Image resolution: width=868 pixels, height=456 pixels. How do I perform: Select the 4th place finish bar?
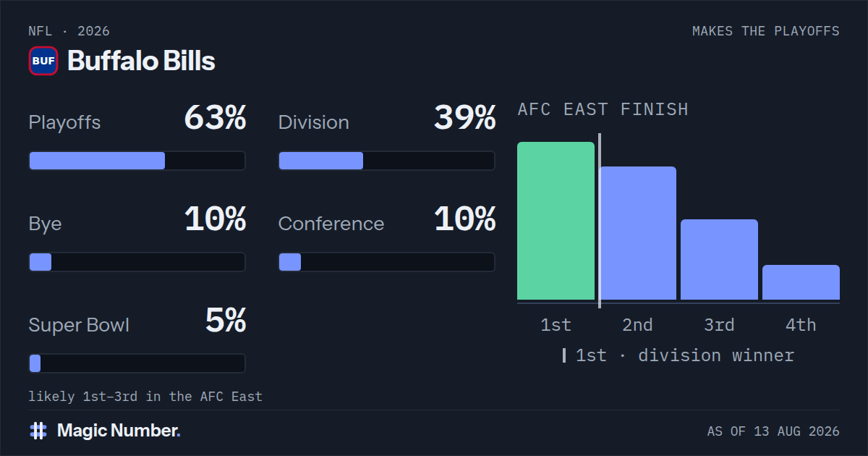[801, 282]
